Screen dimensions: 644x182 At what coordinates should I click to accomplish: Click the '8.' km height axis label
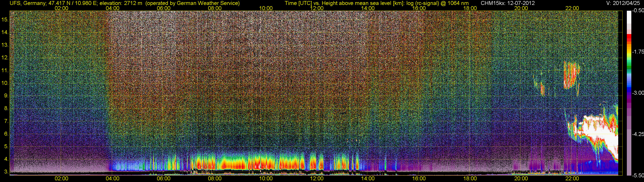[6, 109]
